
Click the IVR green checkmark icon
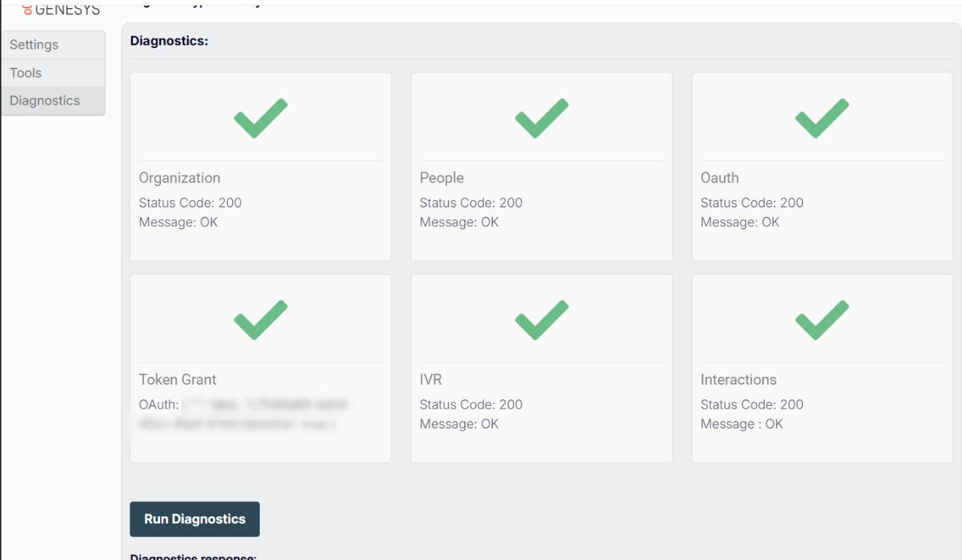541,320
